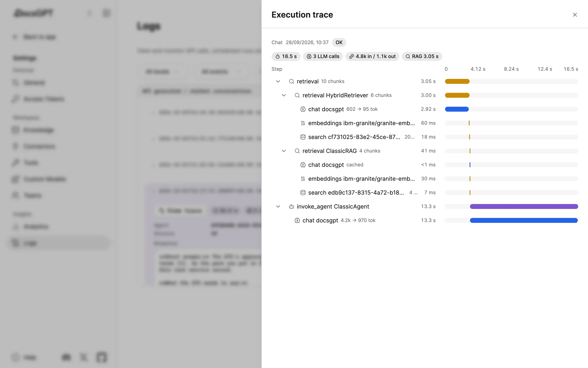Click the 8.24 s timeline axis label

point(511,69)
